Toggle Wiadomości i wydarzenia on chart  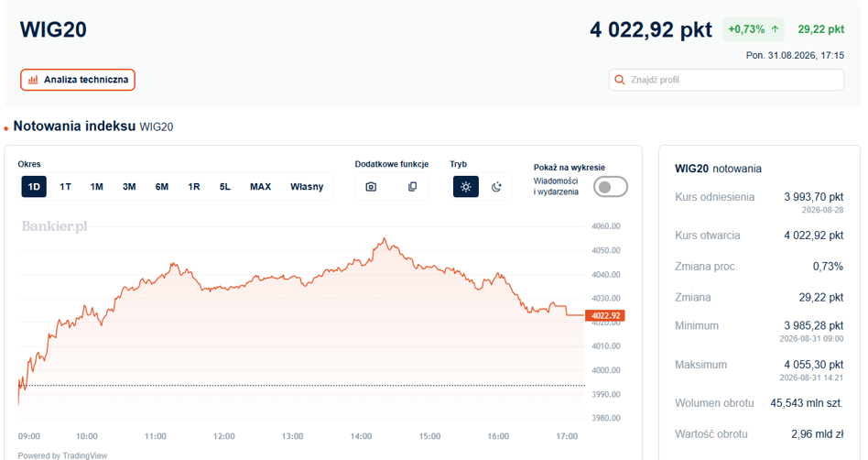pyautogui.click(x=610, y=187)
